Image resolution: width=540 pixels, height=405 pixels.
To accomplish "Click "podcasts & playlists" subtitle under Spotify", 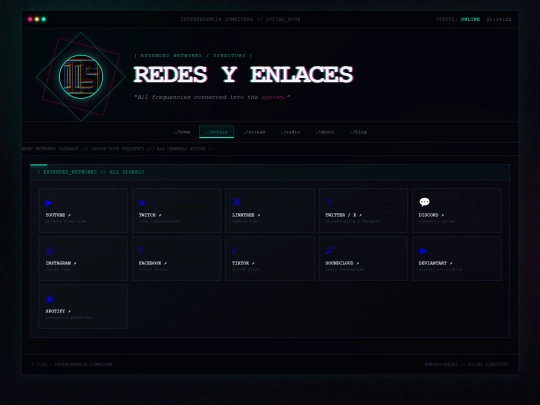I will (x=68, y=318).
